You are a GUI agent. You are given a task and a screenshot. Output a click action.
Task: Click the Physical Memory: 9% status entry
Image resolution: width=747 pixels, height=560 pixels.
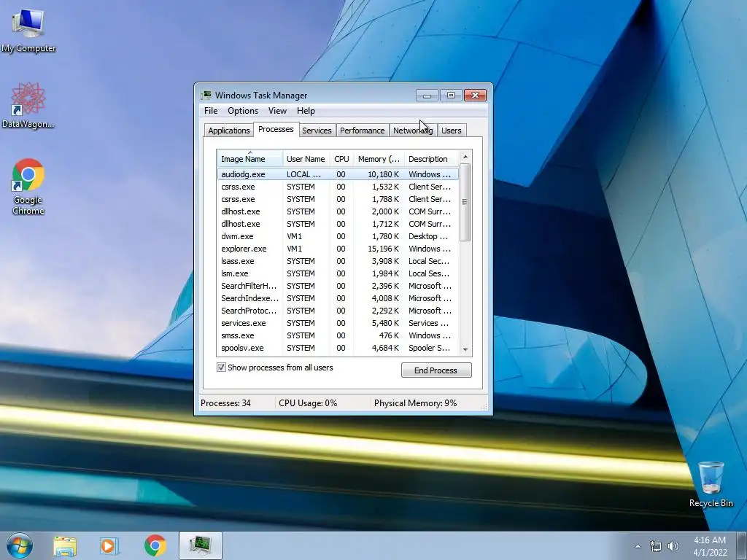tap(415, 402)
